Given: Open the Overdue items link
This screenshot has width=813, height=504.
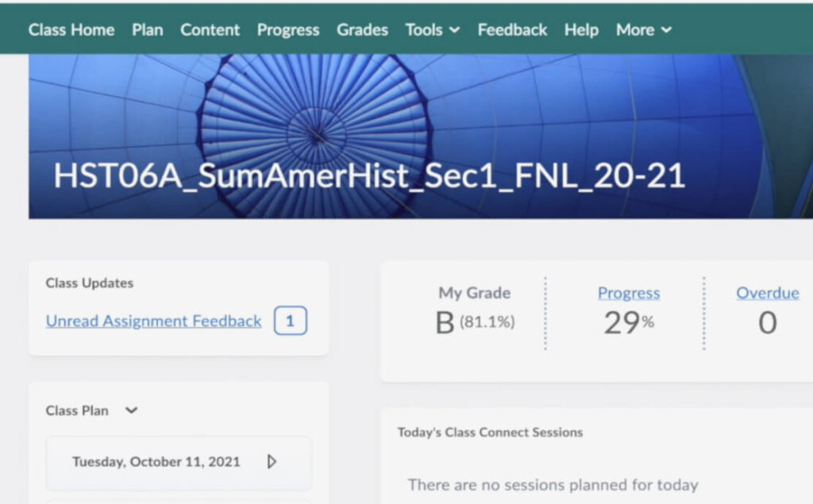Looking at the screenshot, I should coord(767,293).
